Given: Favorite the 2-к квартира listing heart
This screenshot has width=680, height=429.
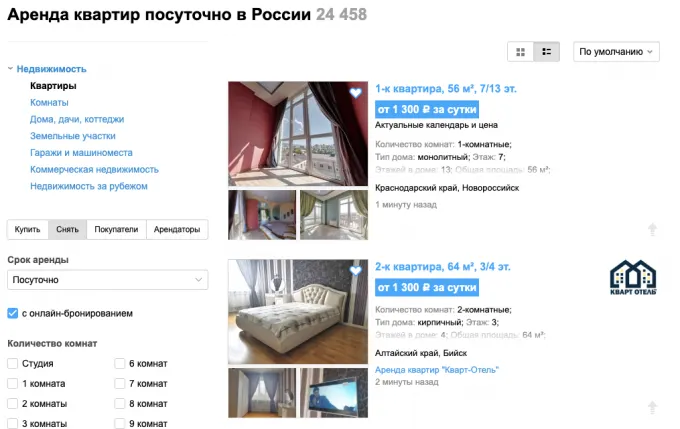Looking at the screenshot, I should pos(356,271).
